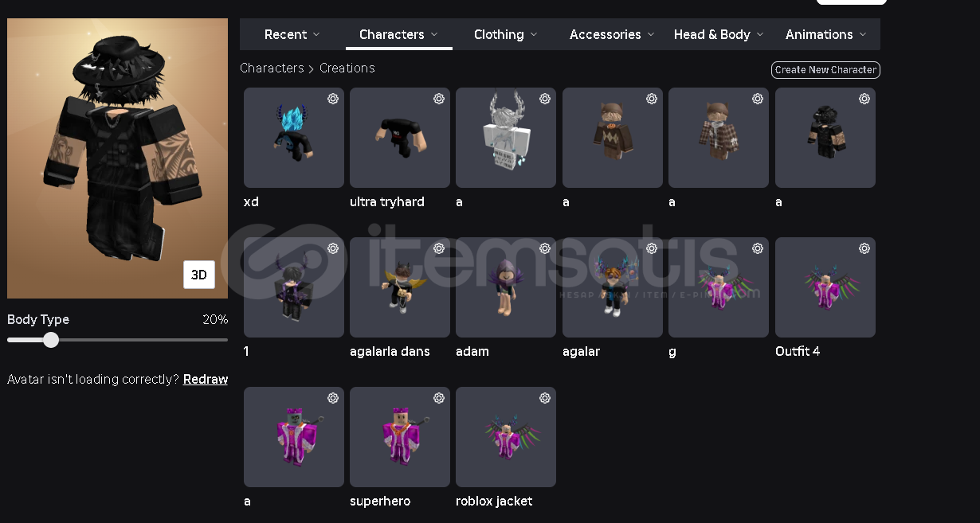This screenshot has height=523, width=980.
Task: Expand the Clothing dropdown menu
Action: pyautogui.click(x=506, y=34)
